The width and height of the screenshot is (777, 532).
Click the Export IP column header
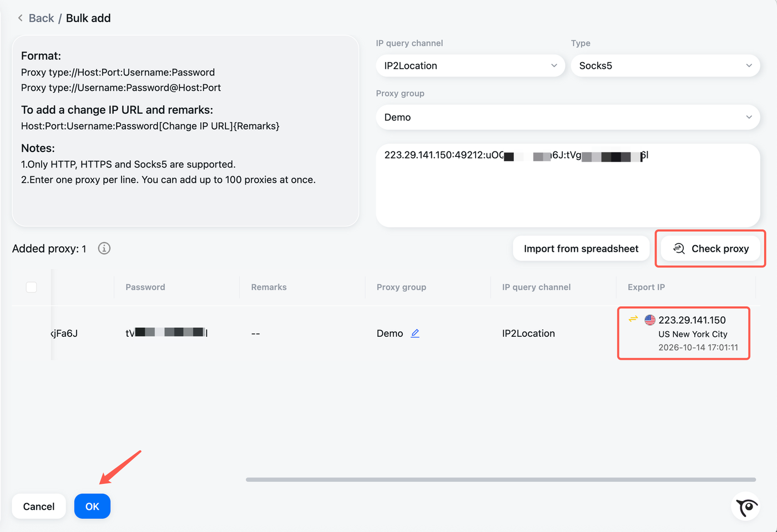tap(646, 287)
